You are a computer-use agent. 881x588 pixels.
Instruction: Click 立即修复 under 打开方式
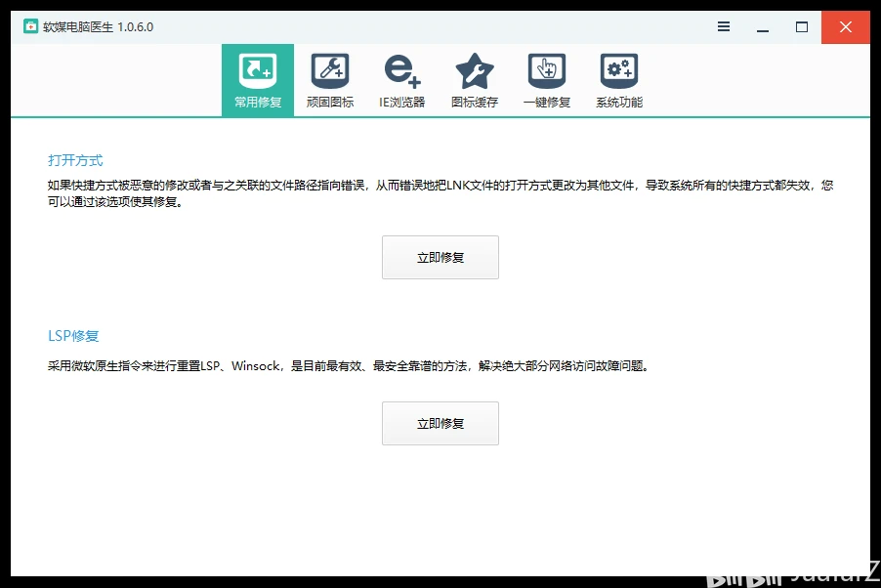(x=440, y=258)
